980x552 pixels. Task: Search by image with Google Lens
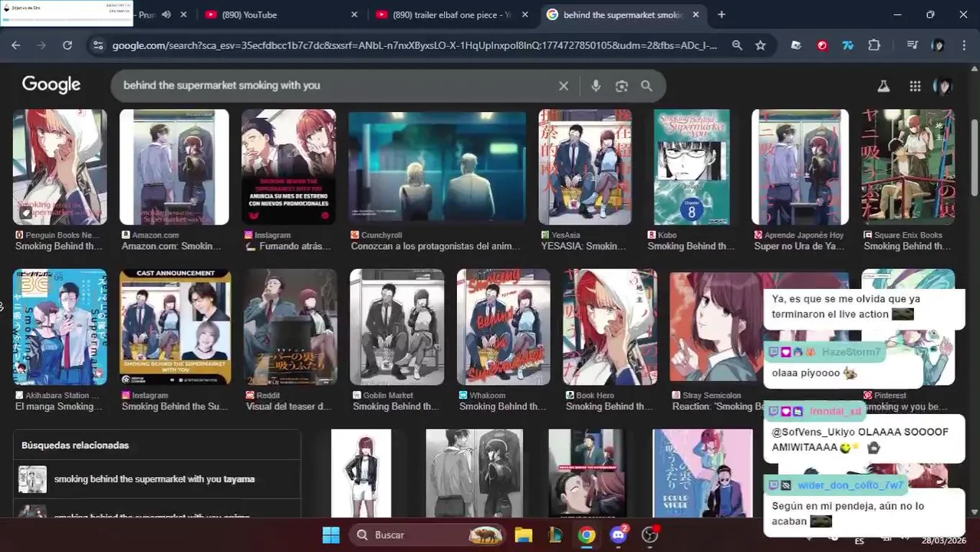click(x=621, y=86)
